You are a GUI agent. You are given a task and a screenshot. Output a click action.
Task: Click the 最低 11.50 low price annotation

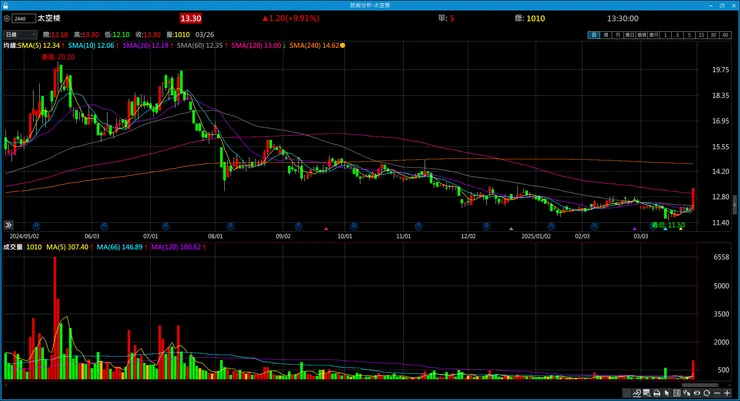(x=668, y=225)
